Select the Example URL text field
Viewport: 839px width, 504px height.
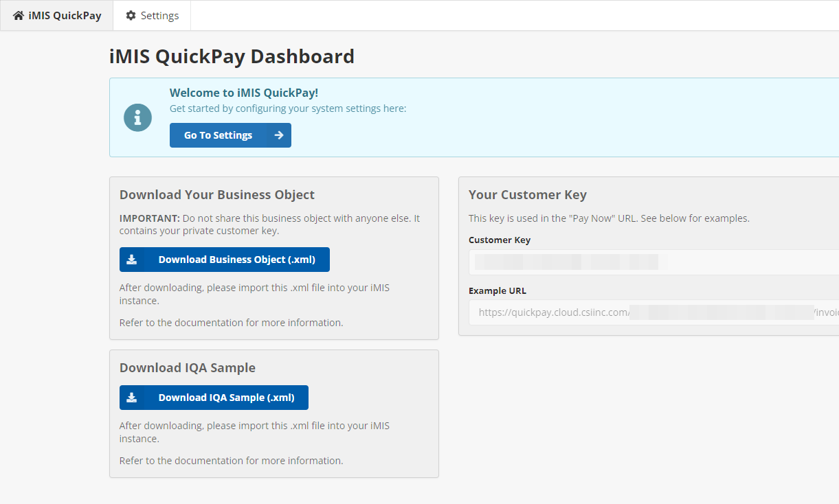tap(653, 312)
